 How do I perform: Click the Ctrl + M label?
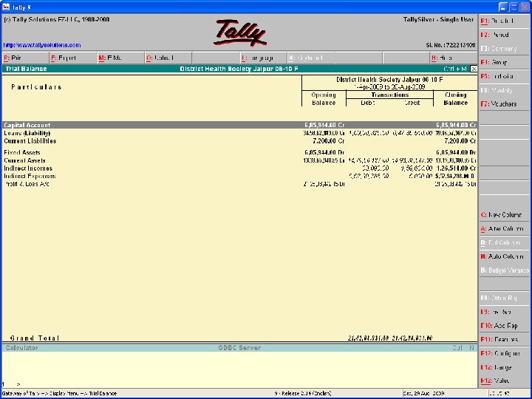pos(455,69)
